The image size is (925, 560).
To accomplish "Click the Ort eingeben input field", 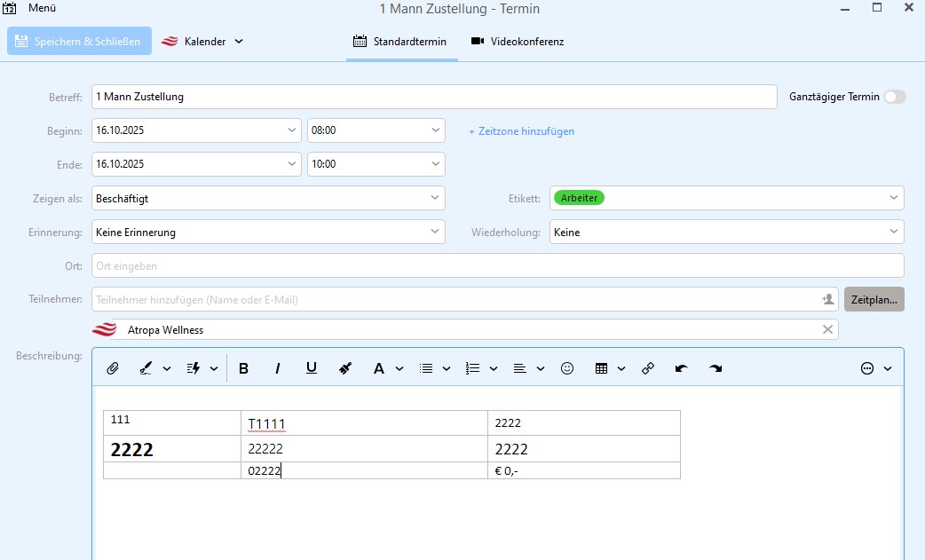I will 497,265.
